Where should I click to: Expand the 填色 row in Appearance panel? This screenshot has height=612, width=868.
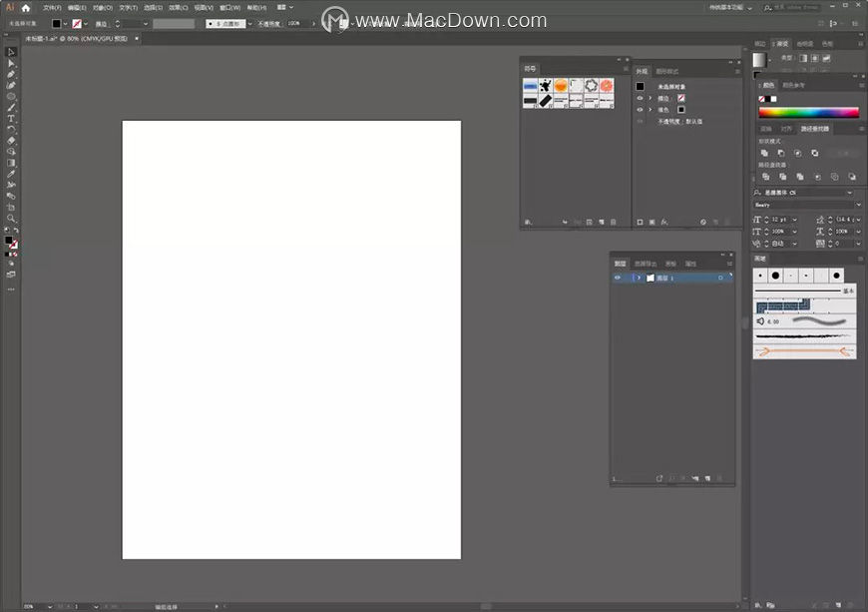651,110
